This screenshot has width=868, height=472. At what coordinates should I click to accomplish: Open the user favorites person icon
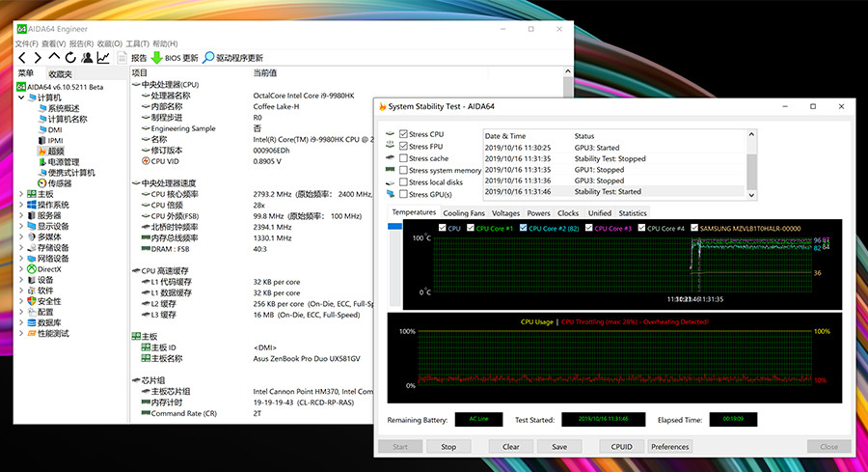[x=87, y=58]
